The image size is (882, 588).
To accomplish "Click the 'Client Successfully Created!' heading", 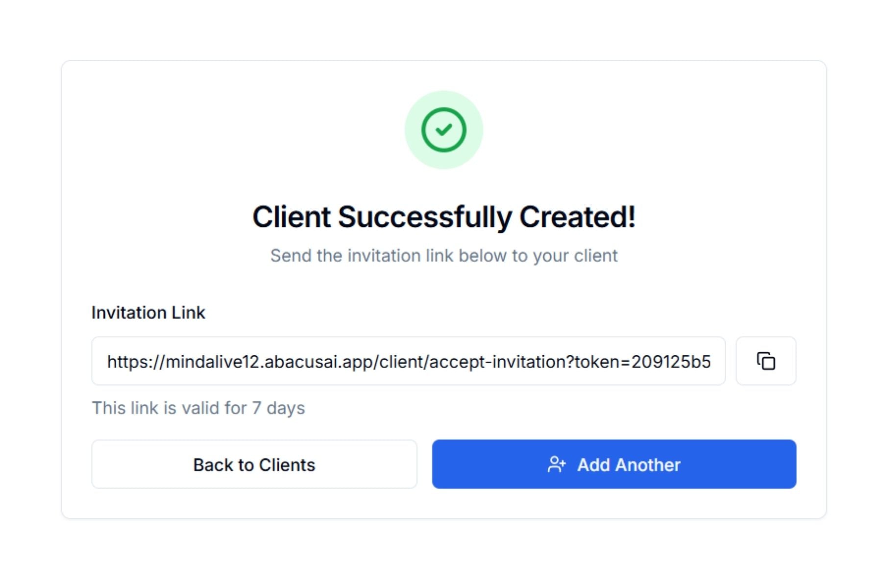I will pyautogui.click(x=443, y=217).
